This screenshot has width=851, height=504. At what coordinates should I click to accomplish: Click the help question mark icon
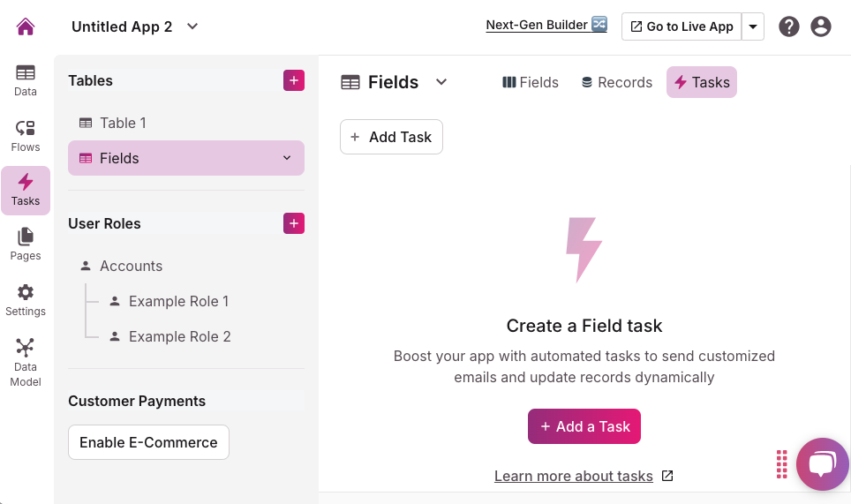[x=789, y=26]
